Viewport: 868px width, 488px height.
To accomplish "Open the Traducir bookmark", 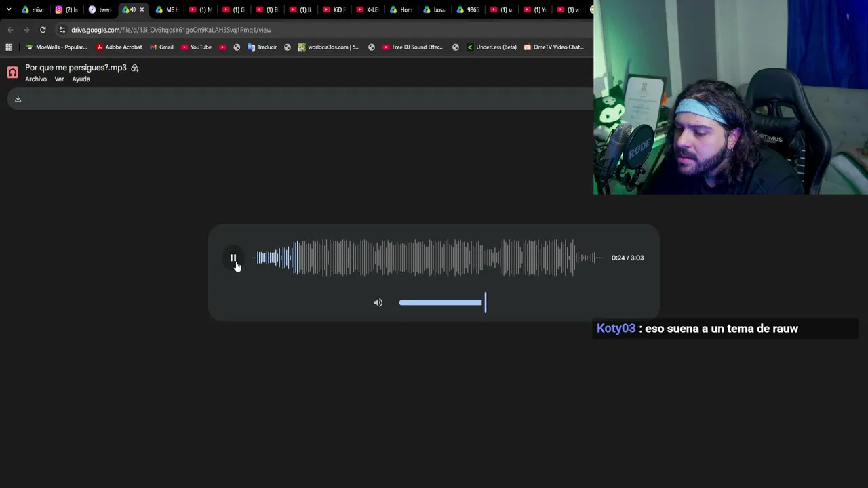I will (262, 47).
